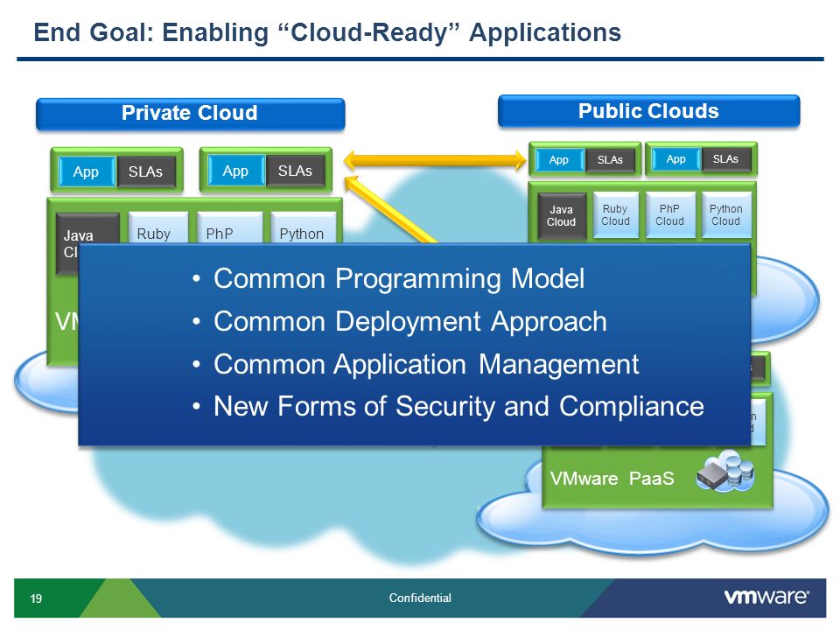Click the App box above the PhP Cloud box

point(676,159)
